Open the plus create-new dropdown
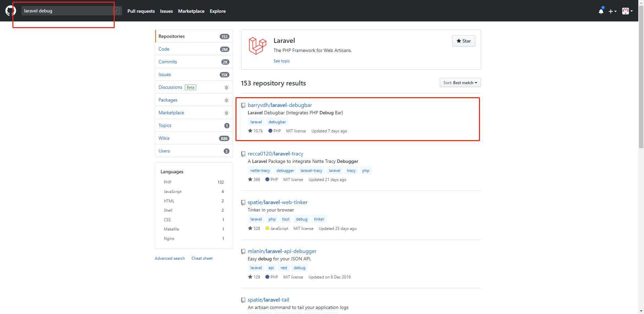 (x=612, y=11)
